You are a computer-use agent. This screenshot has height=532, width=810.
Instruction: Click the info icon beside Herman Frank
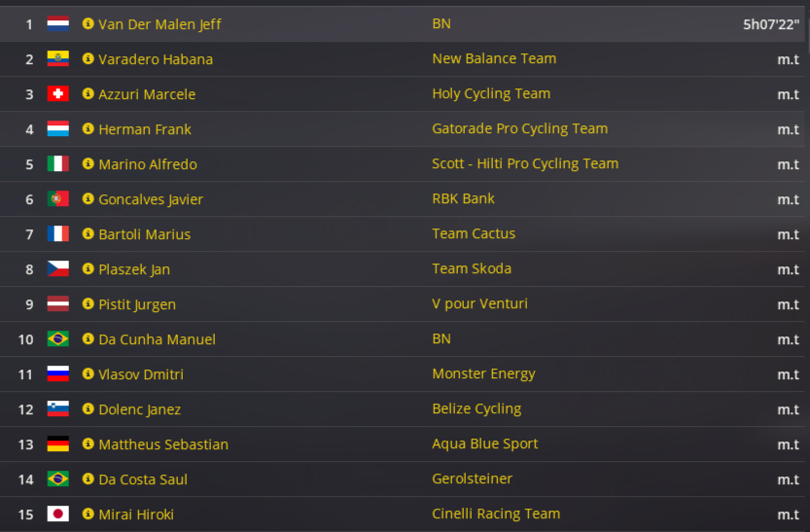(x=88, y=128)
